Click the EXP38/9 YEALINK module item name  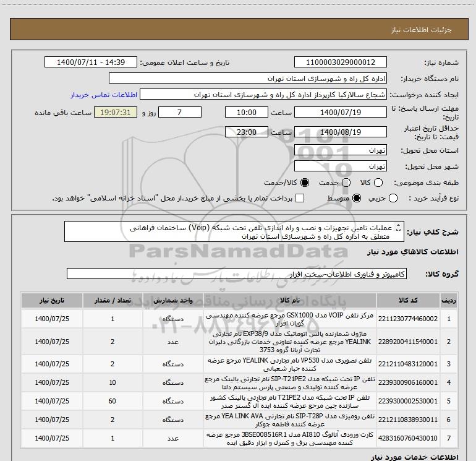(290, 342)
